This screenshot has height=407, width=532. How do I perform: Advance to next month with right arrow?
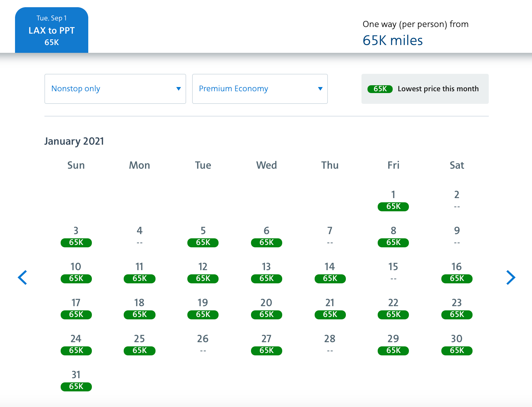(x=510, y=277)
